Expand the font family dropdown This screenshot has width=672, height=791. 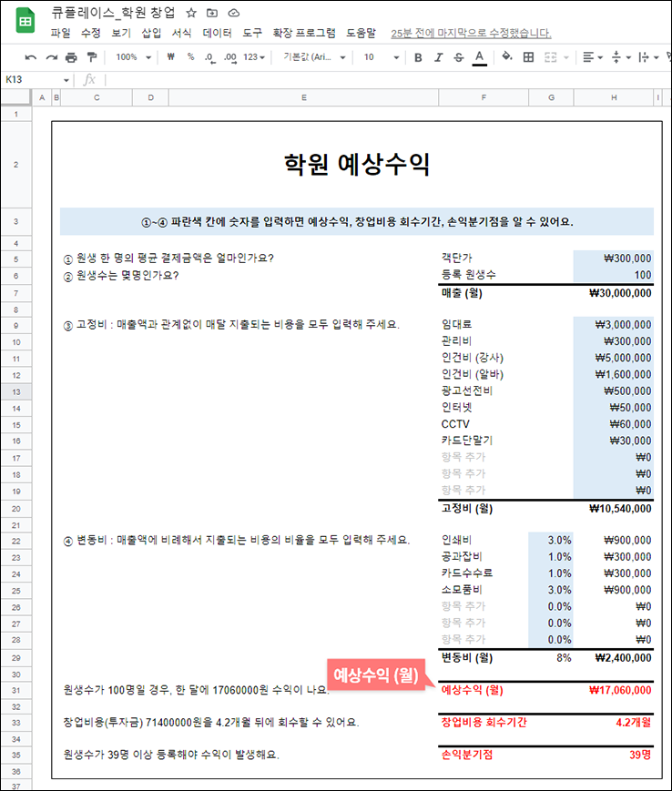pyautogui.click(x=315, y=57)
